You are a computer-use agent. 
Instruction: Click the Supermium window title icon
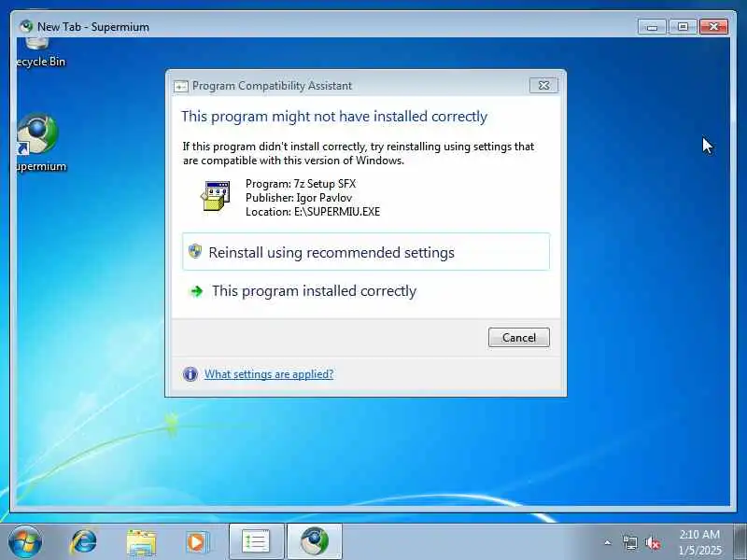[27, 26]
